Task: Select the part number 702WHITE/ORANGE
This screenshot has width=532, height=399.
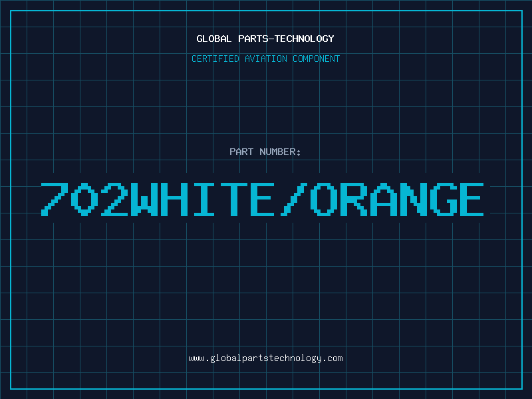Action: (x=262, y=199)
